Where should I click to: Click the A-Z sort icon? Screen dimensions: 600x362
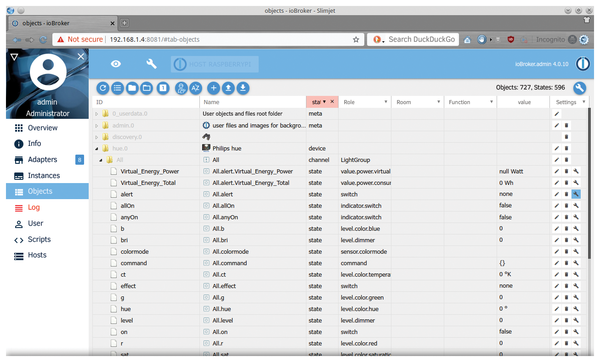click(x=195, y=88)
